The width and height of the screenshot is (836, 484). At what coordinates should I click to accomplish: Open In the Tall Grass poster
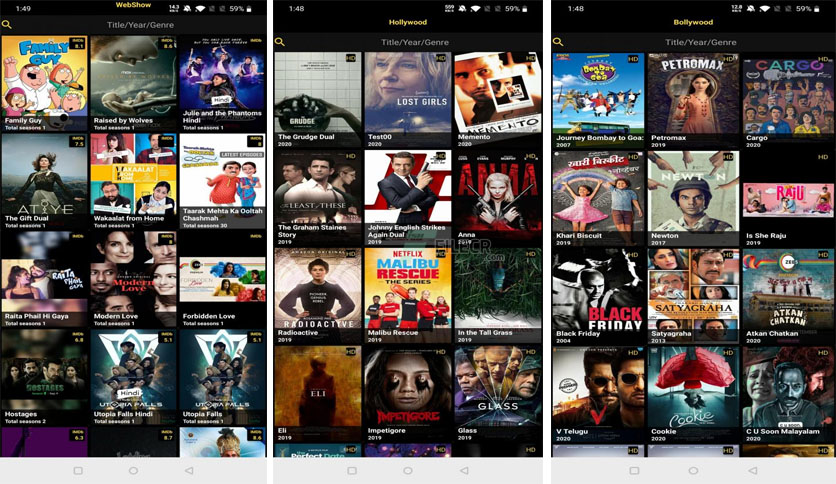(x=498, y=296)
